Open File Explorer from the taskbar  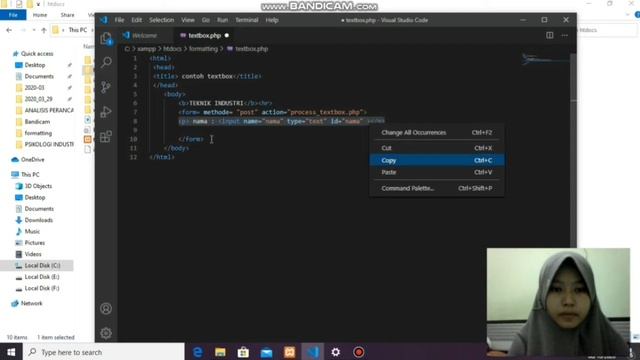pyautogui.click(x=220, y=352)
